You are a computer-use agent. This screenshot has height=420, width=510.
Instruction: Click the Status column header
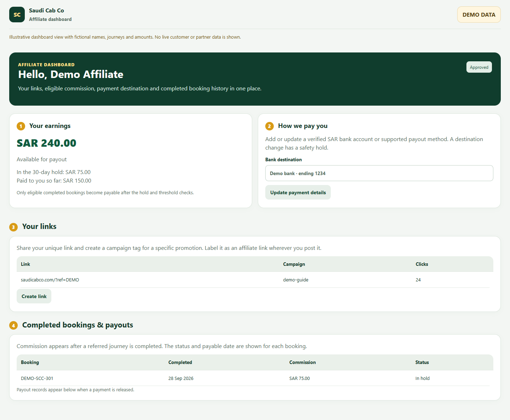pyautogui.click(x=422, y=362)
